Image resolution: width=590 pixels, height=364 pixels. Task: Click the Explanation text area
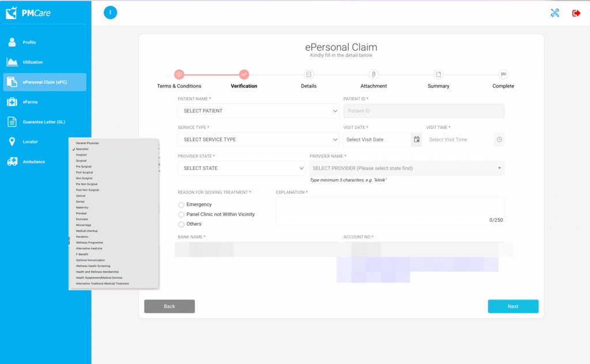389,206
